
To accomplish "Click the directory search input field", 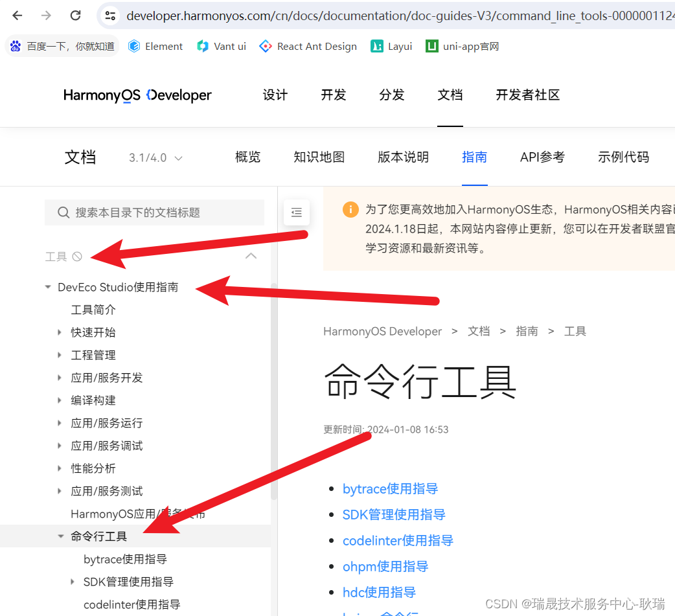I will (155, 212).
